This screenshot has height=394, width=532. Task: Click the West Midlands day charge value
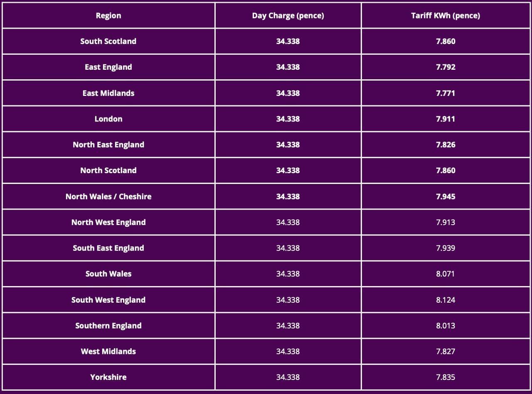(x=288, y=352)
